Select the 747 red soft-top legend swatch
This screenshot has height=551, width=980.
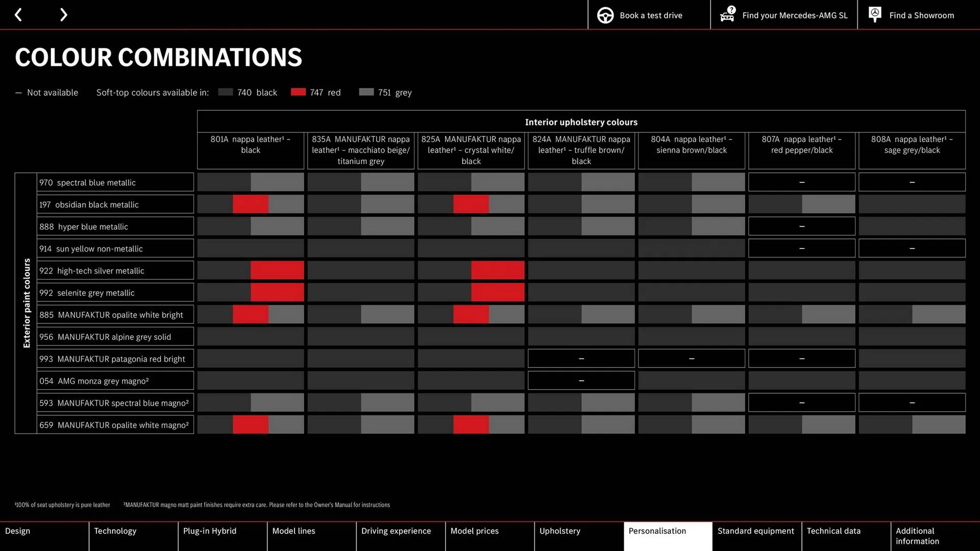tap(298, 92)
